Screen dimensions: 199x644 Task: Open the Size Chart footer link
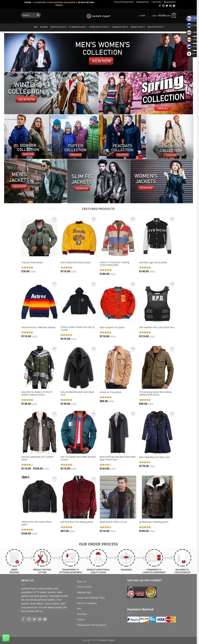[x=82, y=614]
